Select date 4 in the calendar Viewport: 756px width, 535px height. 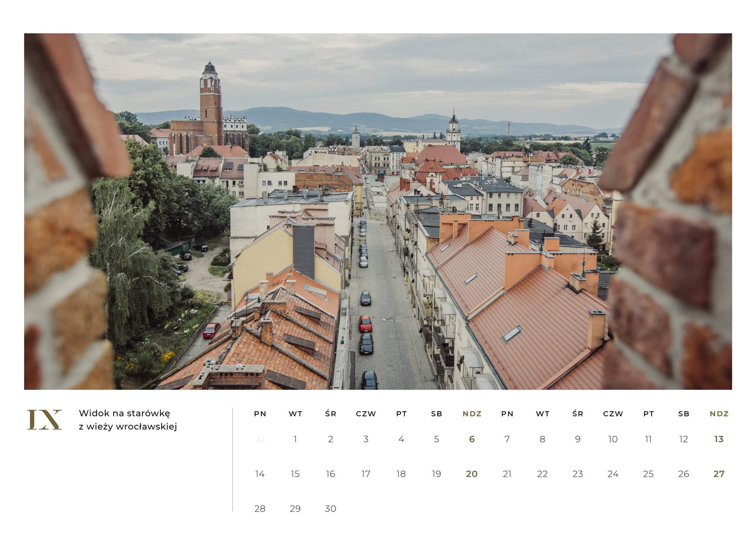click(401, 439)
